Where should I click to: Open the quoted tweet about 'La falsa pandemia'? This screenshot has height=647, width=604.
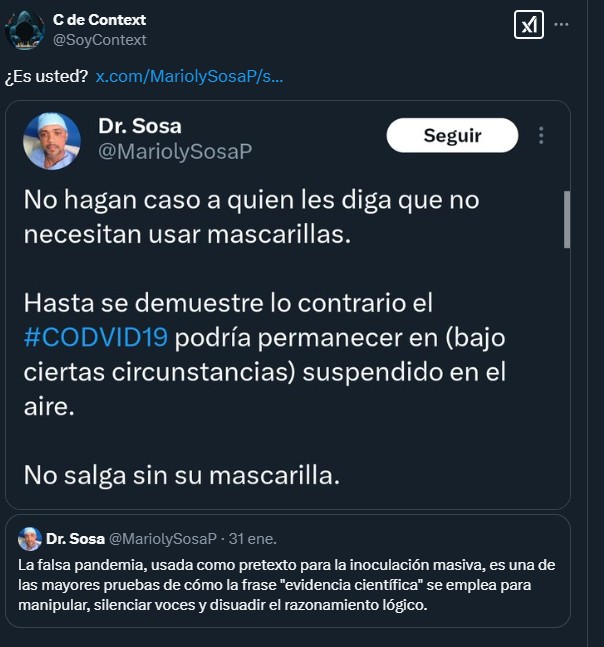[287, 585]
